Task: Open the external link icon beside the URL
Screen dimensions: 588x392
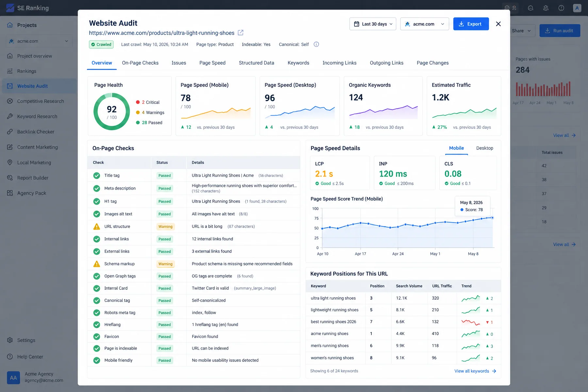Action: (x=240, y=33)
